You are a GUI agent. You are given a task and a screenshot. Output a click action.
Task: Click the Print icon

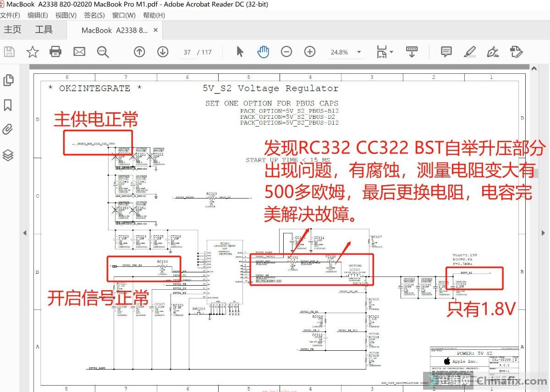pyautogui.click(x=55, y=52)
